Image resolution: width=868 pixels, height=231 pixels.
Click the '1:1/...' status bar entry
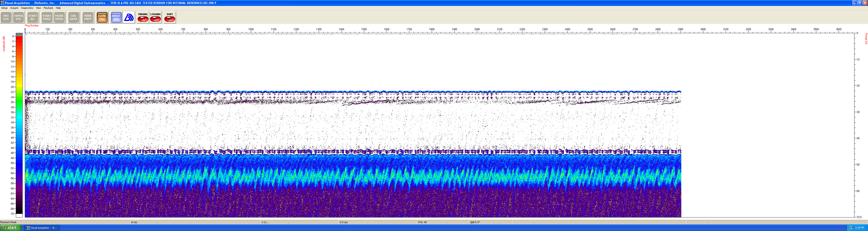tap(265, 222)
